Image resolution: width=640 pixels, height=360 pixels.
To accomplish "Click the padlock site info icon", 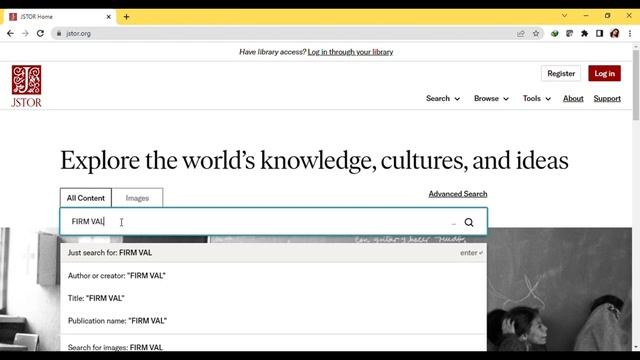I will point(59,33).
